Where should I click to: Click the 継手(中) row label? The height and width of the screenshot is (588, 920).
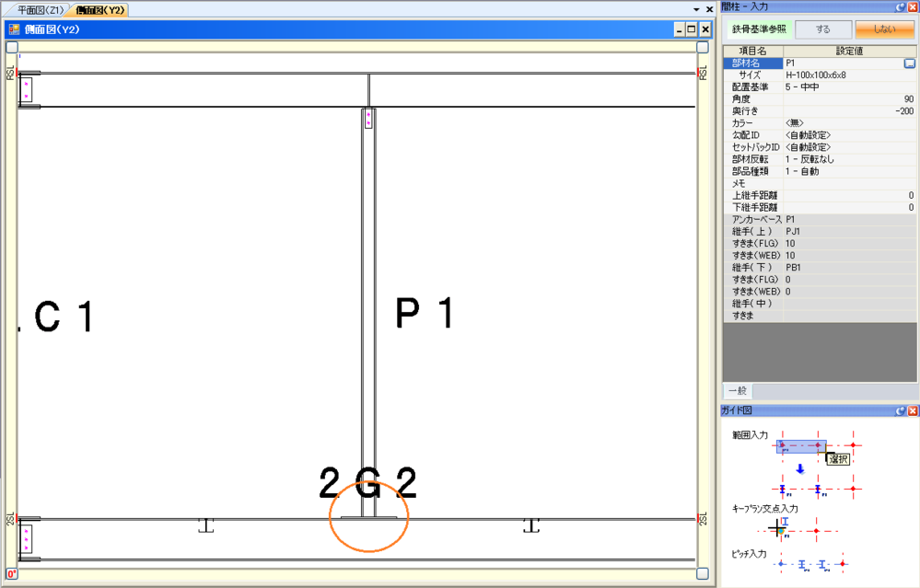753,304
